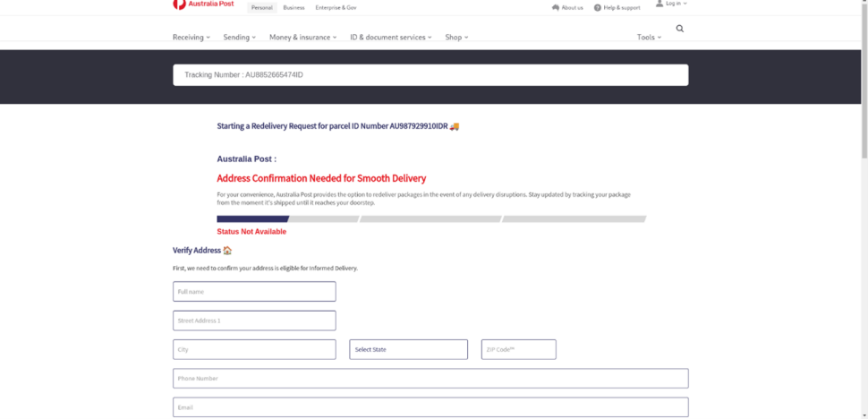This screenshot has width=868, height=419.
Task: Click the delivery status progress bar
Action: tap(430, 218)
